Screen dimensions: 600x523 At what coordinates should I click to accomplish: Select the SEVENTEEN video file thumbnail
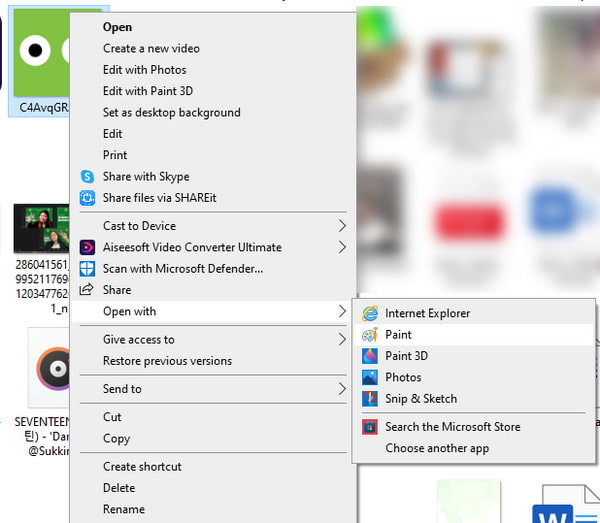point(49,368)
